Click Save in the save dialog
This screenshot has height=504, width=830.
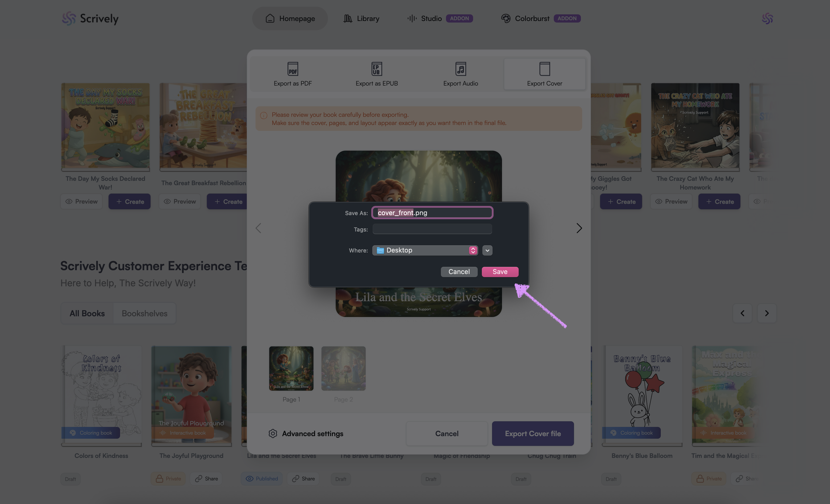500,271
